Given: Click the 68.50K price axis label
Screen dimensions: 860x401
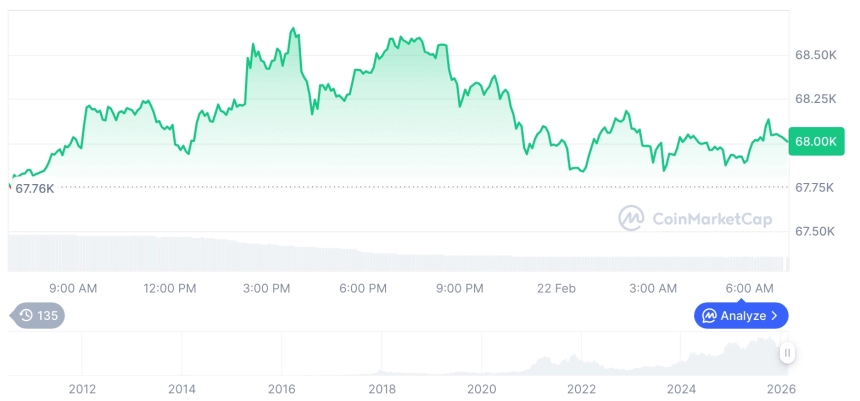Looking at the screenshot, I should tap(816, 54).
